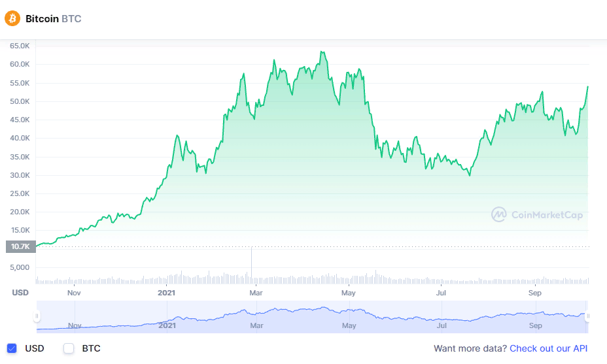The image size is (607, 364).
Task: Click the bold USD label under the y-axis
Action: tap(20, 292)
